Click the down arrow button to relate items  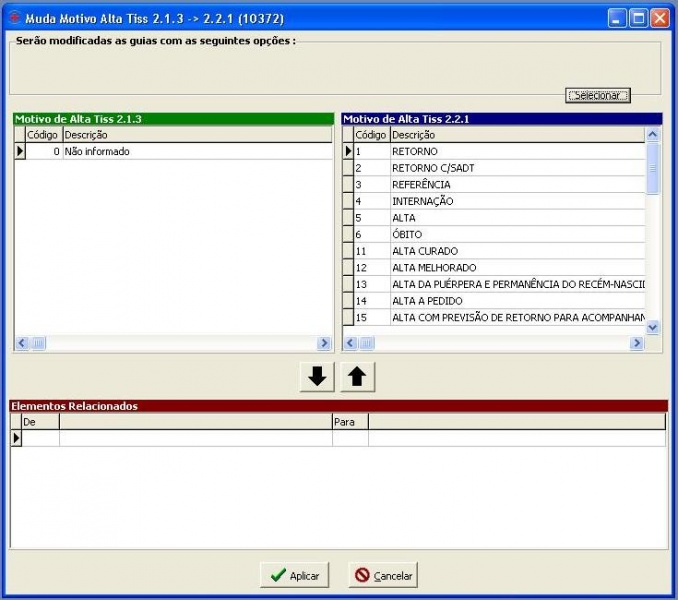[x=317, y=377]
